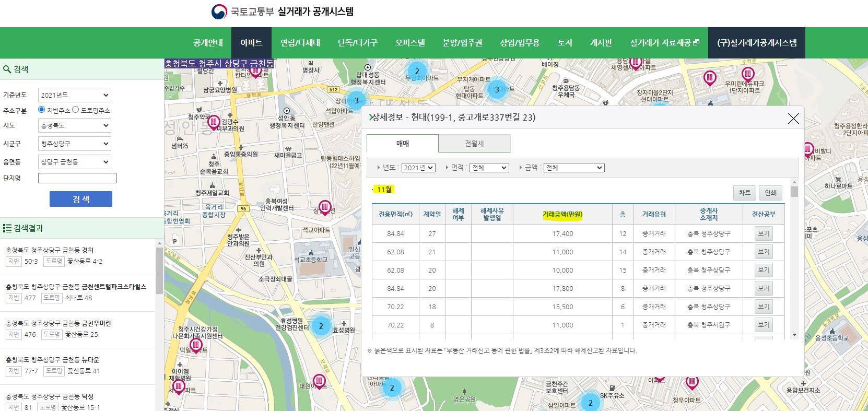Select search result 금천동 뉴타운
This screenshot has height=411, width=868.
[x=77, y=366]
